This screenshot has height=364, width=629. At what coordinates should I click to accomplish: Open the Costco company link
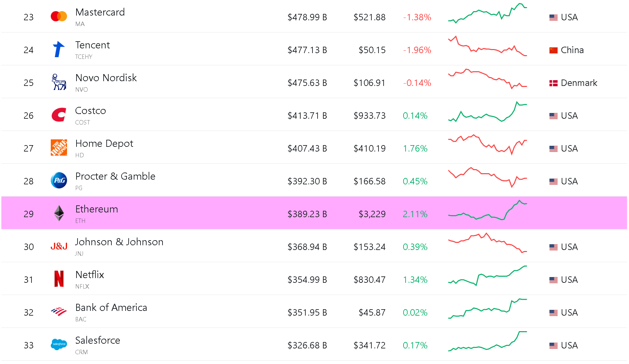click(90, 111)
